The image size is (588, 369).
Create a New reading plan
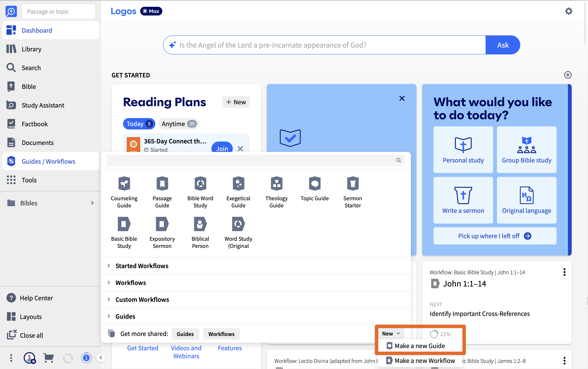[x=236, y=102]
